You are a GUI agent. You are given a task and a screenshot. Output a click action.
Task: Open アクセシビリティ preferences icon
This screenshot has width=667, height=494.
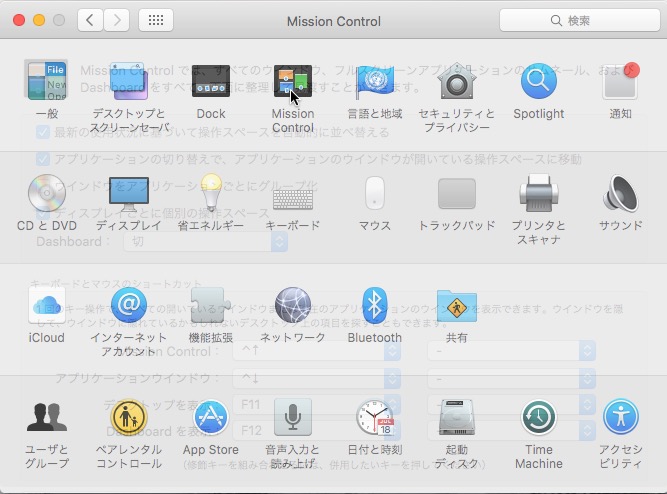pos(621,417)
